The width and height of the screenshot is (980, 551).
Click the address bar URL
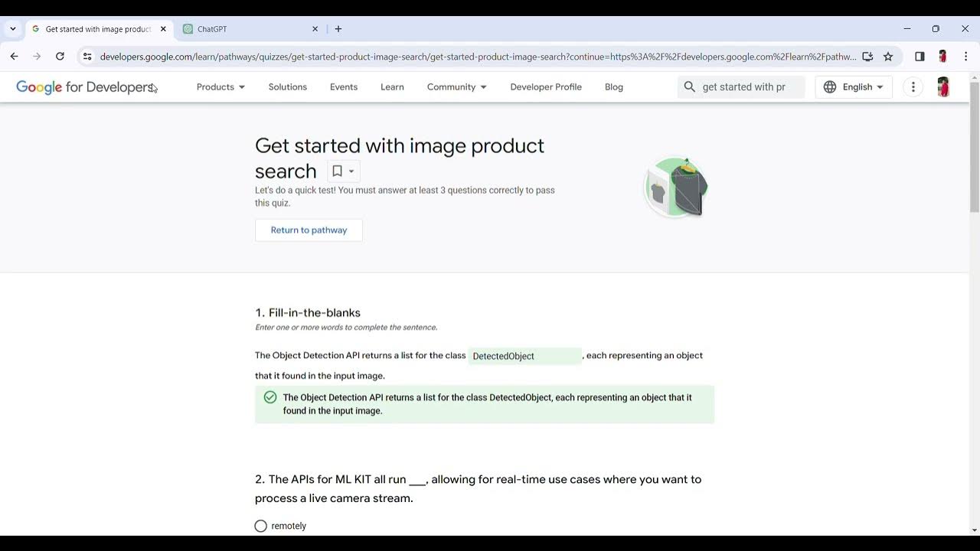tap(478, 57)
